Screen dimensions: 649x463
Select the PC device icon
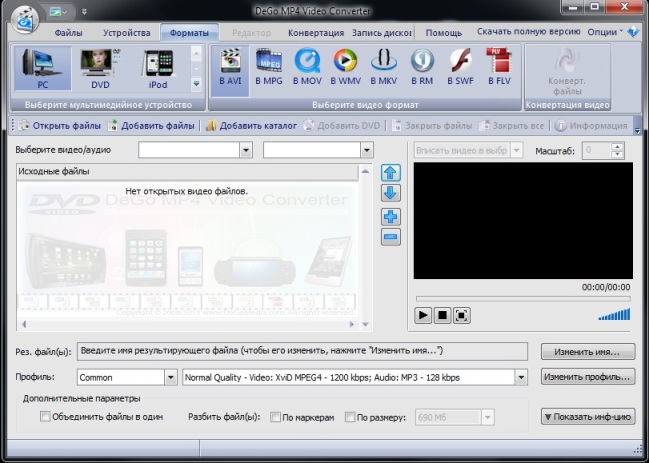43,69
